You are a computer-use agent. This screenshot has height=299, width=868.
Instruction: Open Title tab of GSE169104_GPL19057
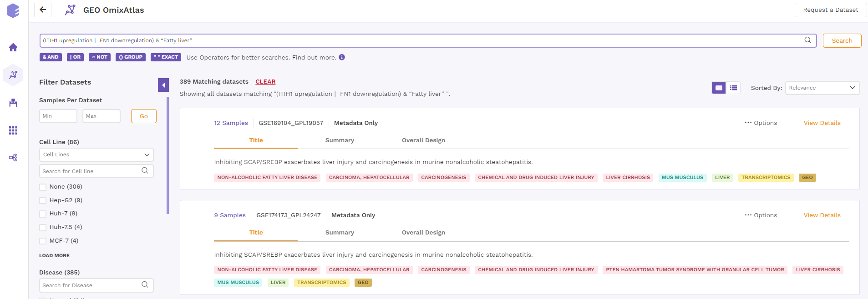pyautogui.click(x=256, y=140)
